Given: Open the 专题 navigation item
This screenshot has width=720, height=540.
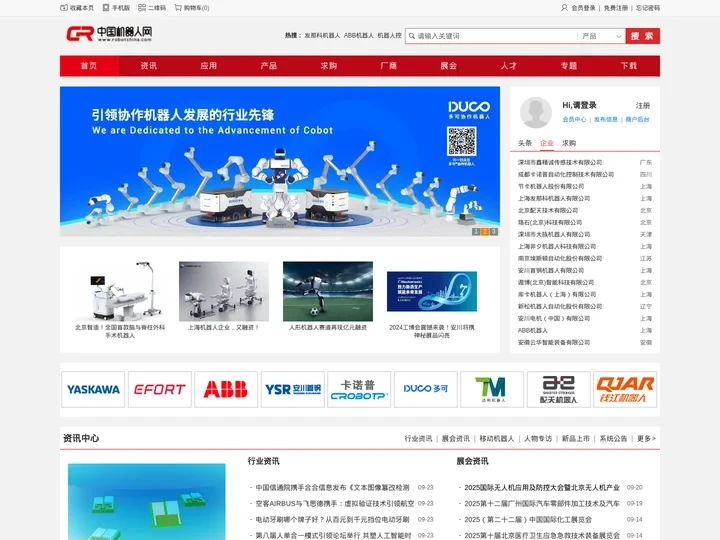Looking at the screenshot, I should point(569,66).
